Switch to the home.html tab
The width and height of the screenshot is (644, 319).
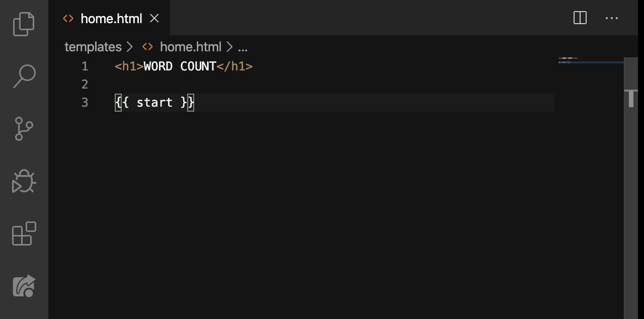point(111,18)
